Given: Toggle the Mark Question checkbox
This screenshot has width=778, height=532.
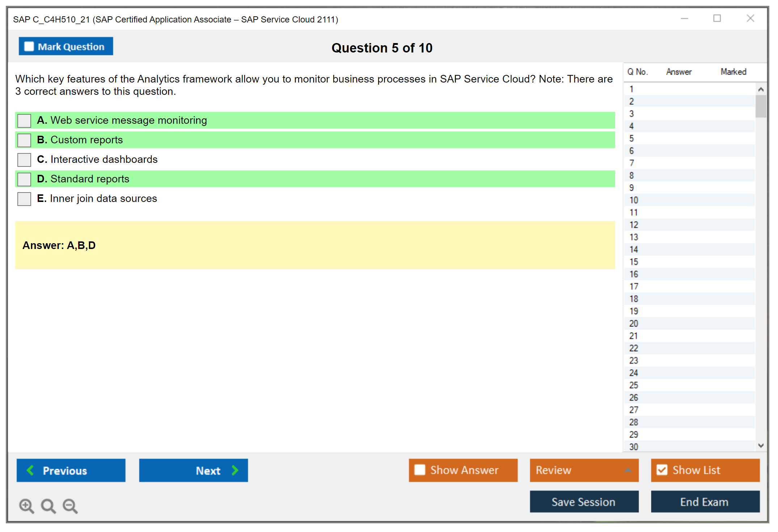Looking at the screenshot, I should click(x=29, y=46).
